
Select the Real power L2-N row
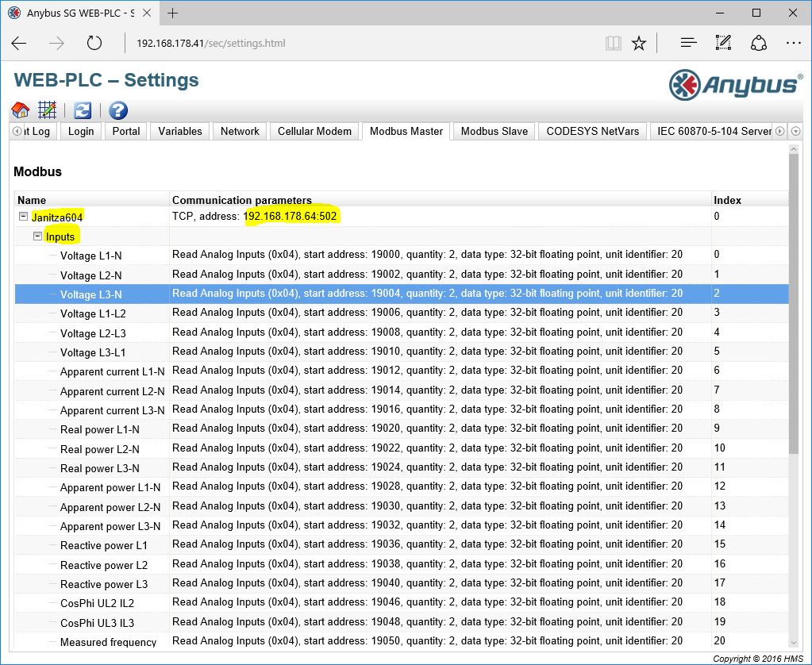point(402,448)
